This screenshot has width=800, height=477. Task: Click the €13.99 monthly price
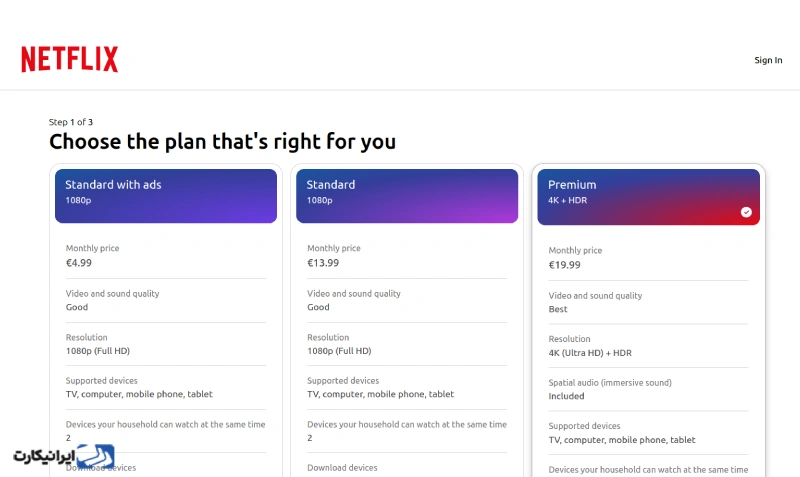tap(323, 263)
